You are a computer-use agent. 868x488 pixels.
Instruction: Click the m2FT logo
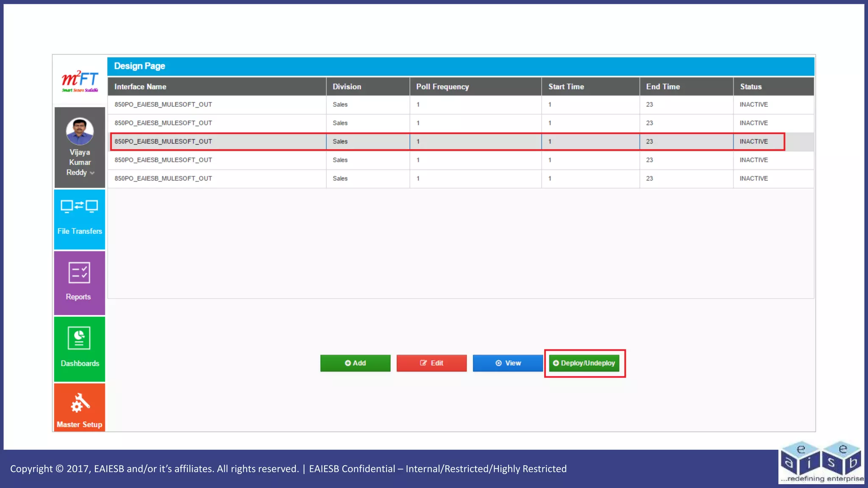point(80,80)
